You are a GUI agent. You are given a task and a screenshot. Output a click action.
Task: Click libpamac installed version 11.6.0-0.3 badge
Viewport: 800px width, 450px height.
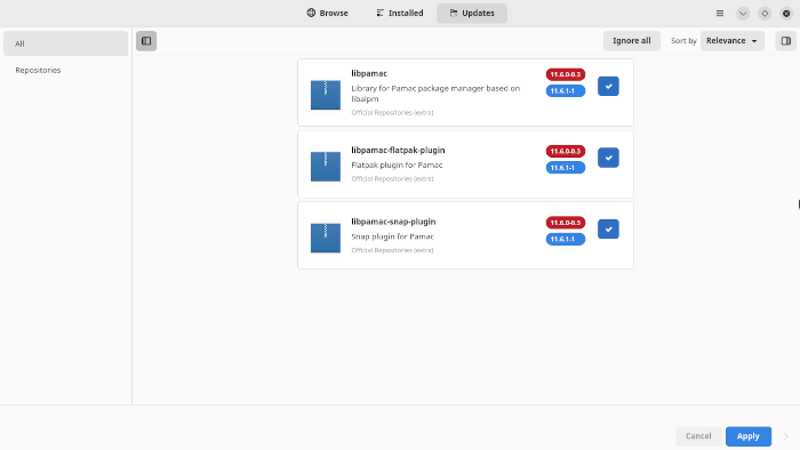click(565, 74)
